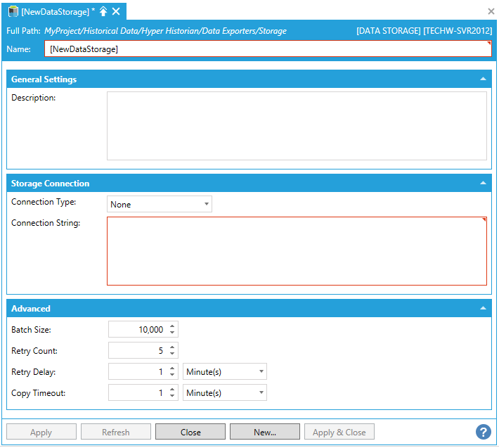Image resolution: width=499 pixels, height=448 pixels.
Task: Click the up-arrow pin icon in tab header
Action: coord(103,11)
